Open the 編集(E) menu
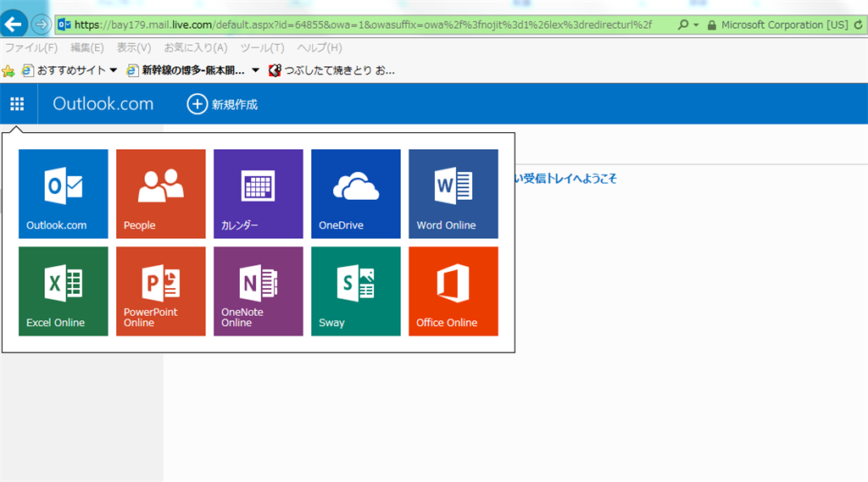 87,47
